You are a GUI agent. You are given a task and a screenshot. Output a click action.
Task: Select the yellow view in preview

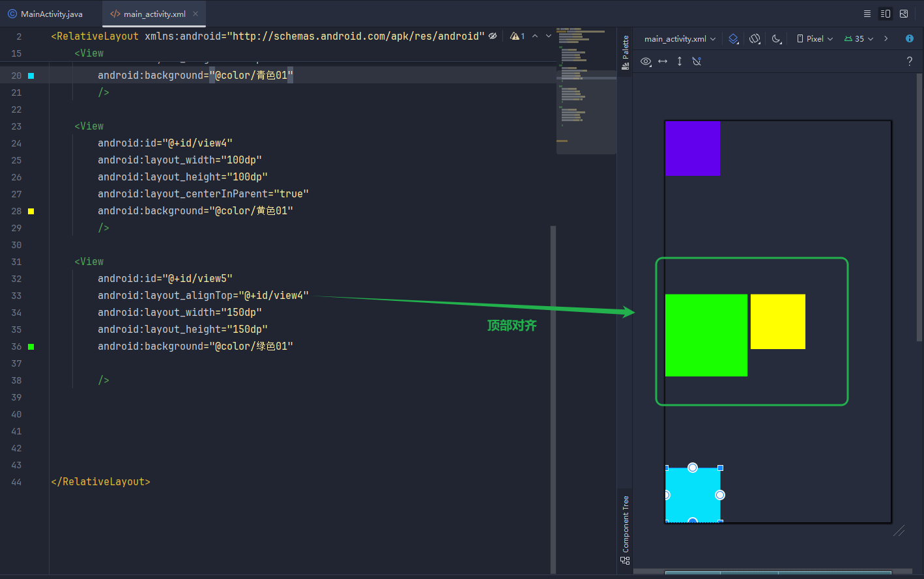click(778, 322)
